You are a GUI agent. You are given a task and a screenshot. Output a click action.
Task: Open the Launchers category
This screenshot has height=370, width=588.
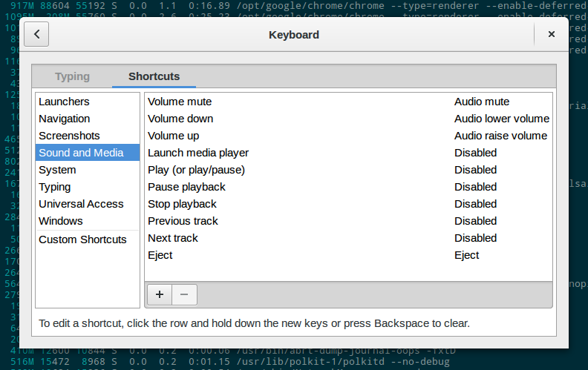coord(64,102)
